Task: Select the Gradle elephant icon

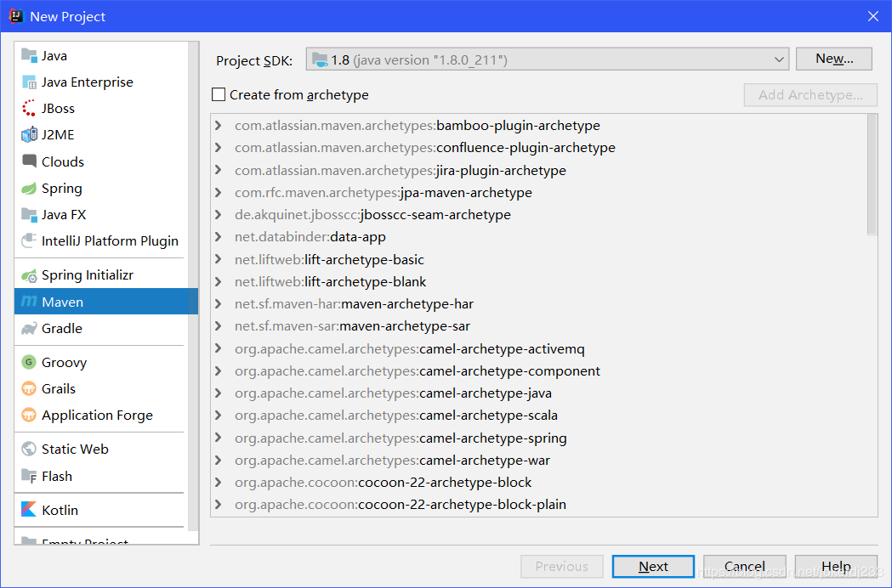Action: point(29,329)
